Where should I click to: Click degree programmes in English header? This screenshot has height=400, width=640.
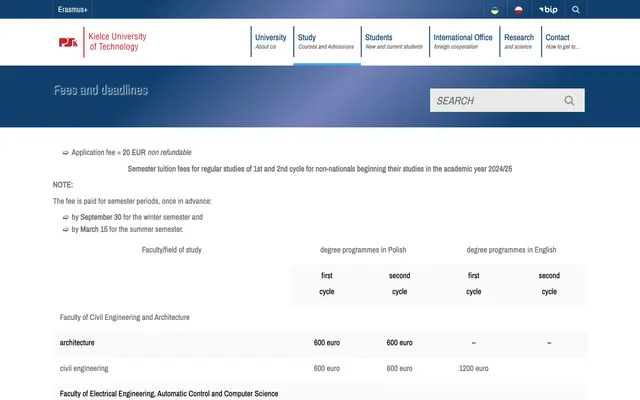511,250
